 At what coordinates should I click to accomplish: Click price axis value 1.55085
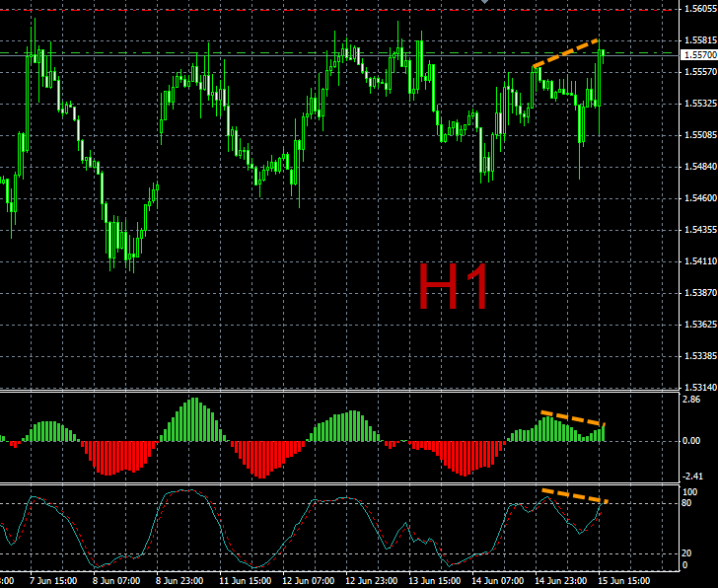tap(700, 135)
